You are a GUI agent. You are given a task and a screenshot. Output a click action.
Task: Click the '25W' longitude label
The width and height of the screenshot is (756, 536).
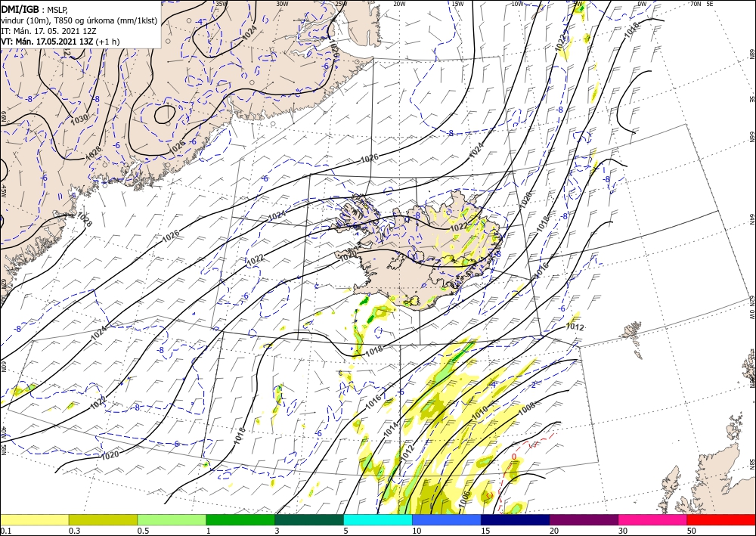click(341, 4)
